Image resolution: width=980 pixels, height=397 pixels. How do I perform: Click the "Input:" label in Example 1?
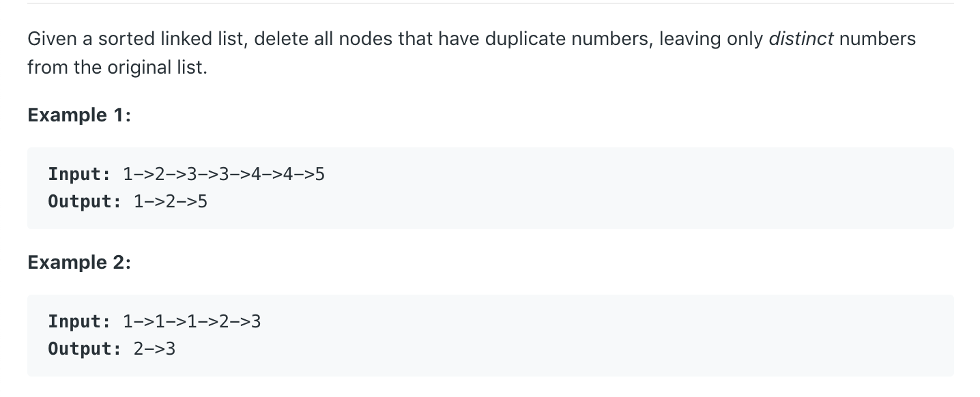(80, 175)
